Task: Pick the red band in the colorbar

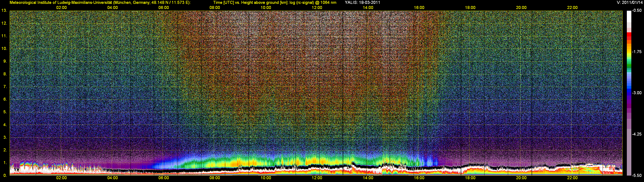Action: pyautogui.click(x=629, y=36)
